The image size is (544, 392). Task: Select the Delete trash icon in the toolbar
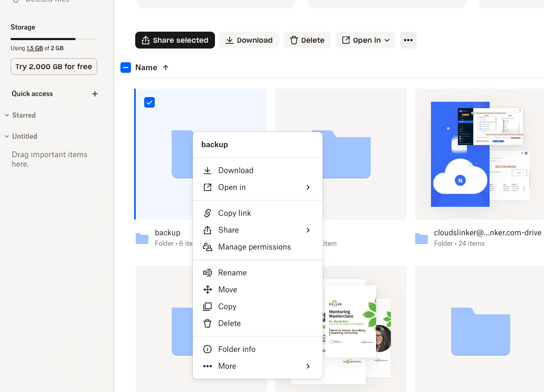click(x=293, y=40)
